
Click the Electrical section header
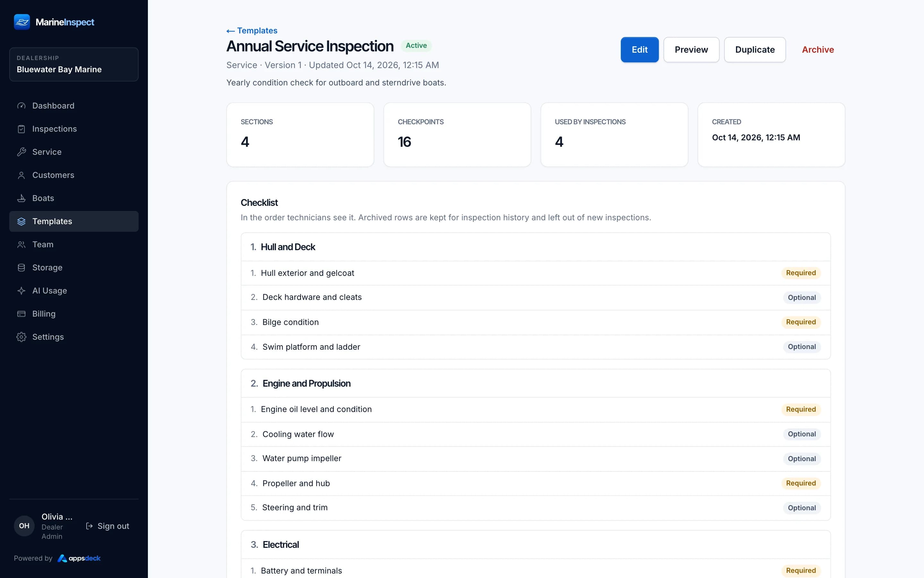536,545
